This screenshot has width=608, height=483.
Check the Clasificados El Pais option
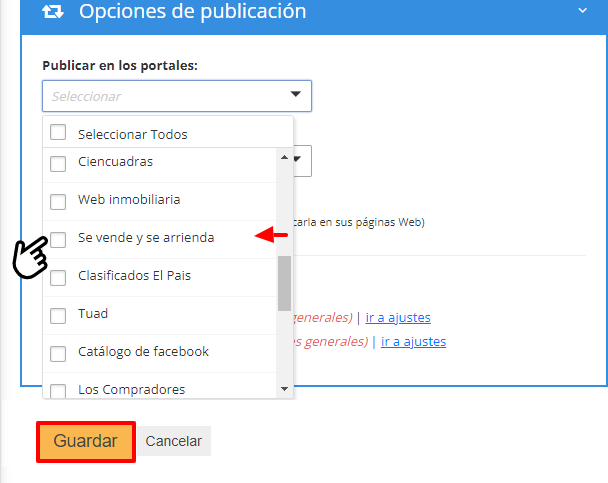pyautogui.click(x=58, y=276)
